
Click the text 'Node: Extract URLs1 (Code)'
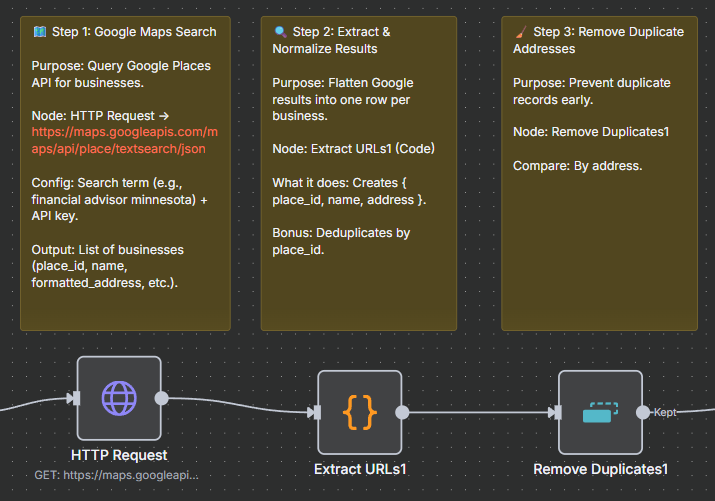pos(353,149)
